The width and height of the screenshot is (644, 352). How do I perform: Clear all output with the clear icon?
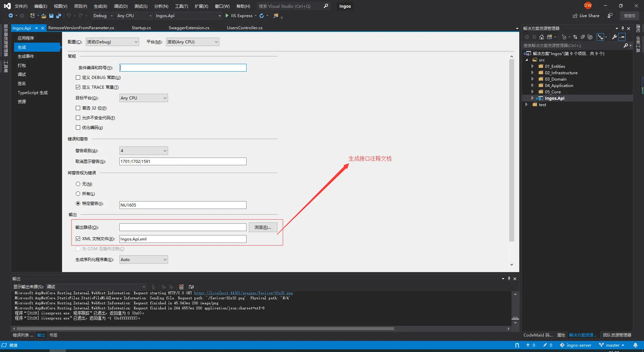pos(181,287)
